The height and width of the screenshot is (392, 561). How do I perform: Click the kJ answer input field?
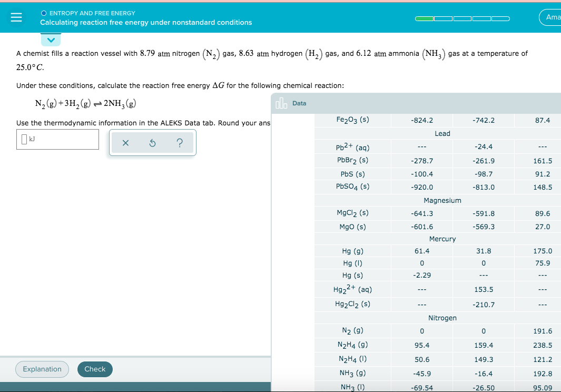pos(57,139)
